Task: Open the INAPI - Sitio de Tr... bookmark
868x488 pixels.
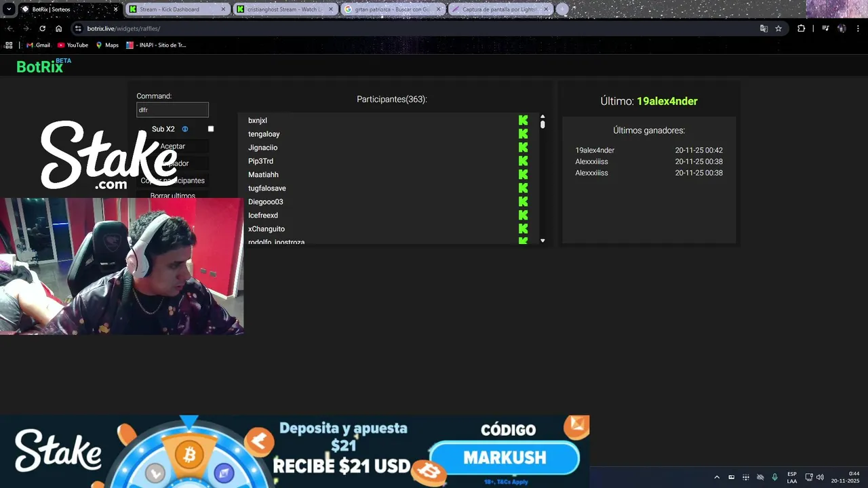Action: (156, 45)
